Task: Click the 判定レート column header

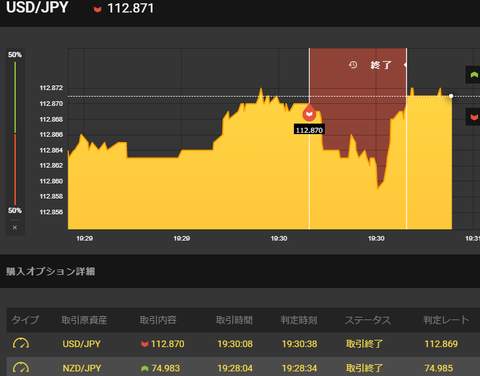Action: click(x=446, y=320)
